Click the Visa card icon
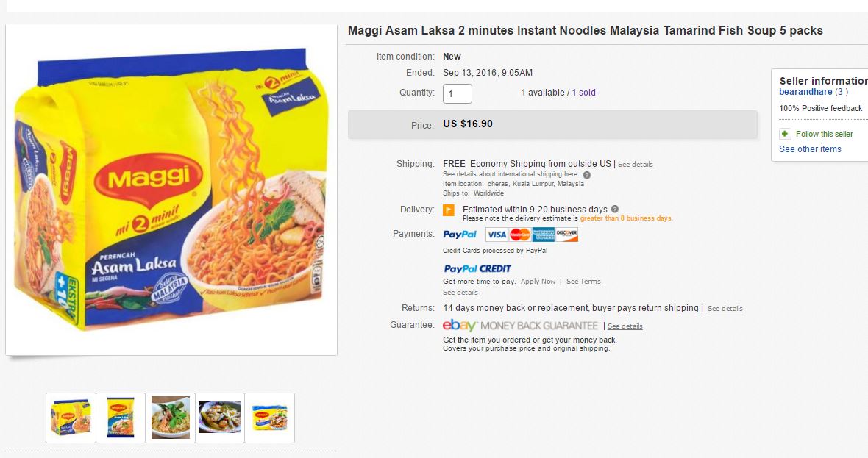The image size is (868, 458). tap(497, 235)
